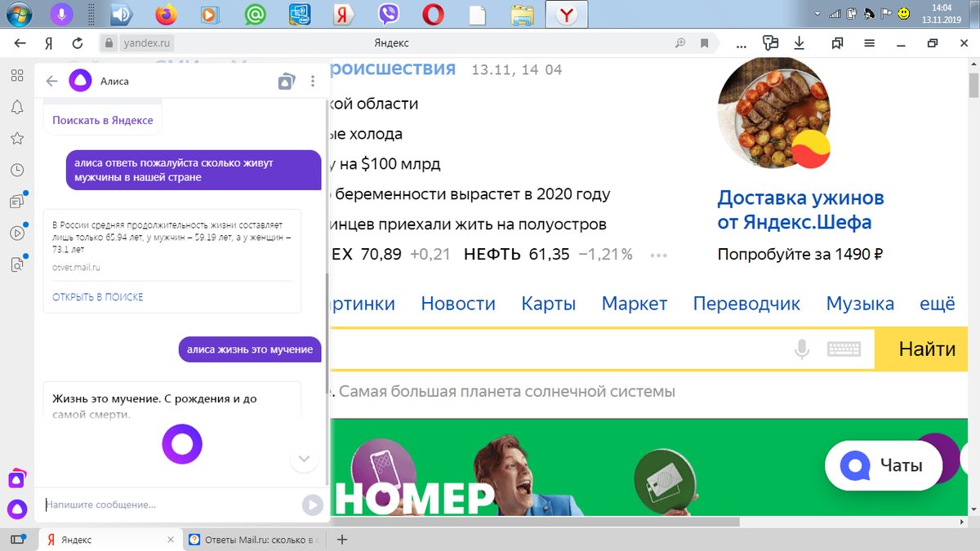Screen dimensions: 980x551
Task: Open the Карты link
Action: click(x=549, y=304)
